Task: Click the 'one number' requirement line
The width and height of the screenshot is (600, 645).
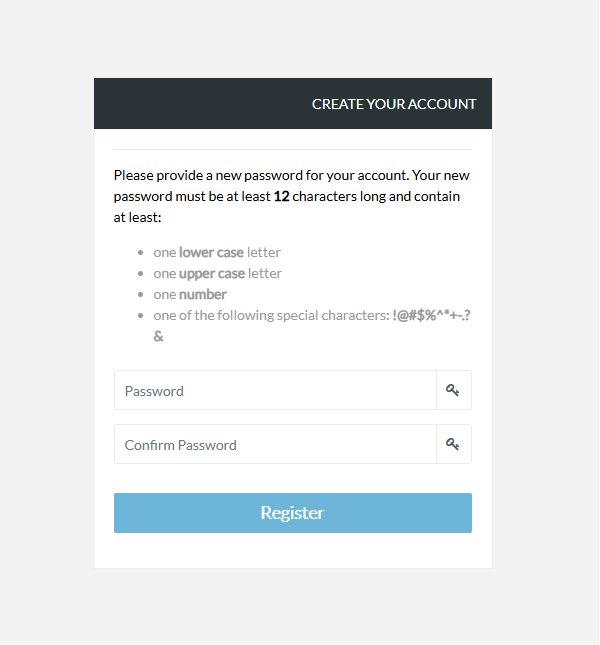Action: (x=190, y=295)
